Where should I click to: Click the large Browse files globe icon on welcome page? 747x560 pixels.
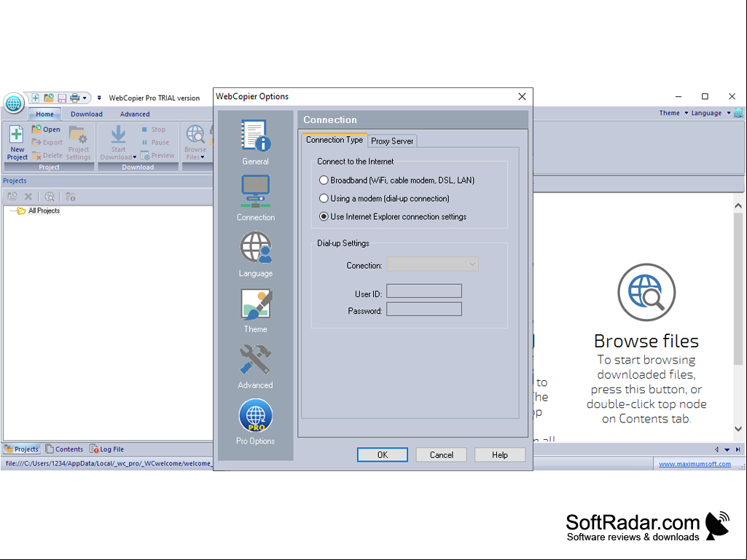(x=646, y=293)
